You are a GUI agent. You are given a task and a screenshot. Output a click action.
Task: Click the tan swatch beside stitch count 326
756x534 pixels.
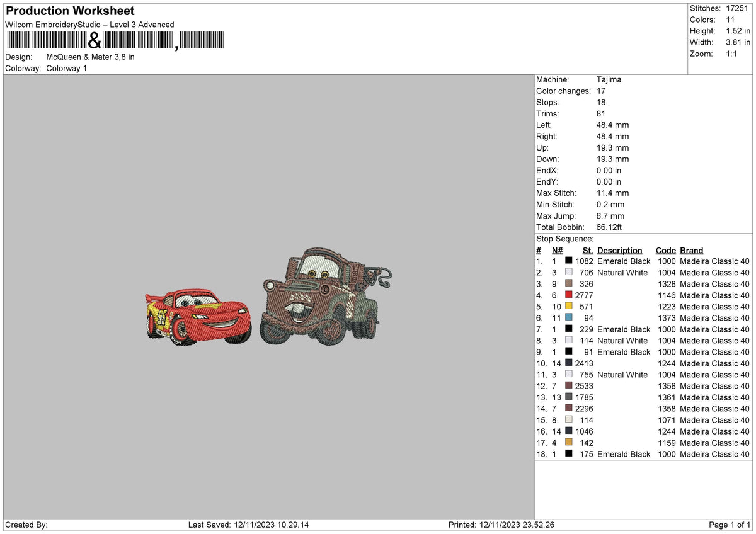[569, 284]
